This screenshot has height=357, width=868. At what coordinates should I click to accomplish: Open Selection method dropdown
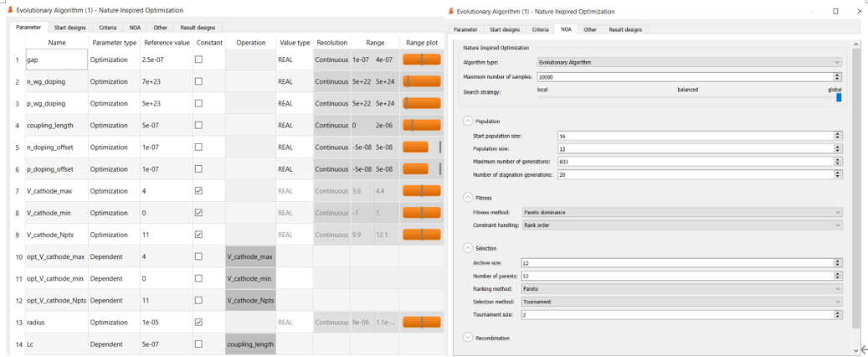681,302
